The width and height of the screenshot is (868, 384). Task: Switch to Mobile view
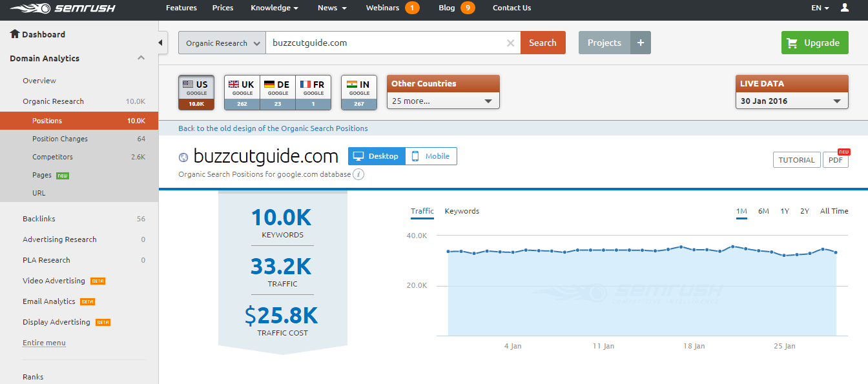pyautogui.click(x=431, y=156)
